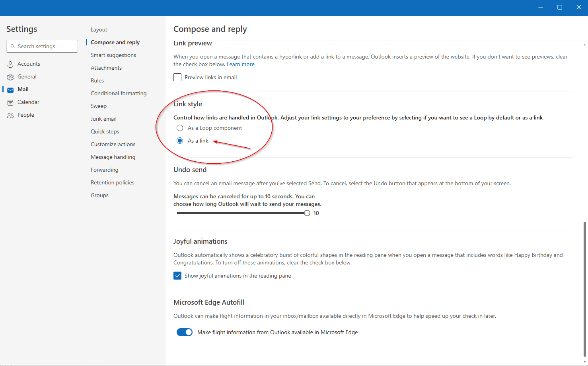
Task: Go to Layout settings page
Action: (99, 29)
